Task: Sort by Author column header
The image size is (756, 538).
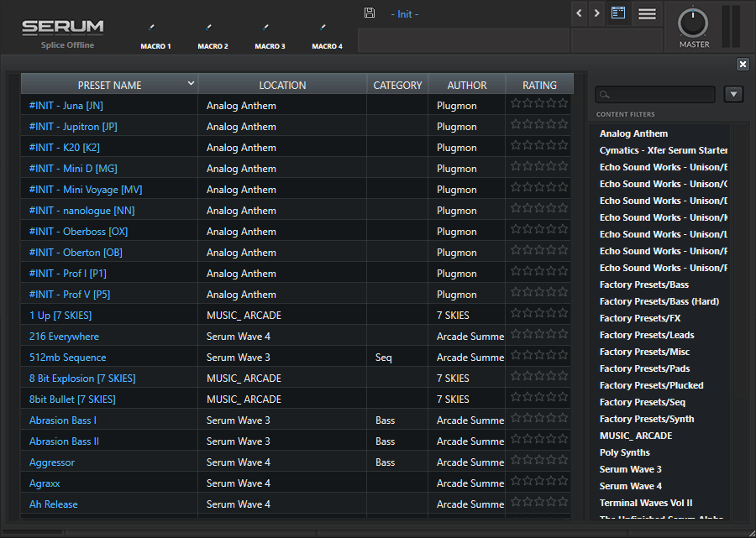Action: (x=467, y=85)
